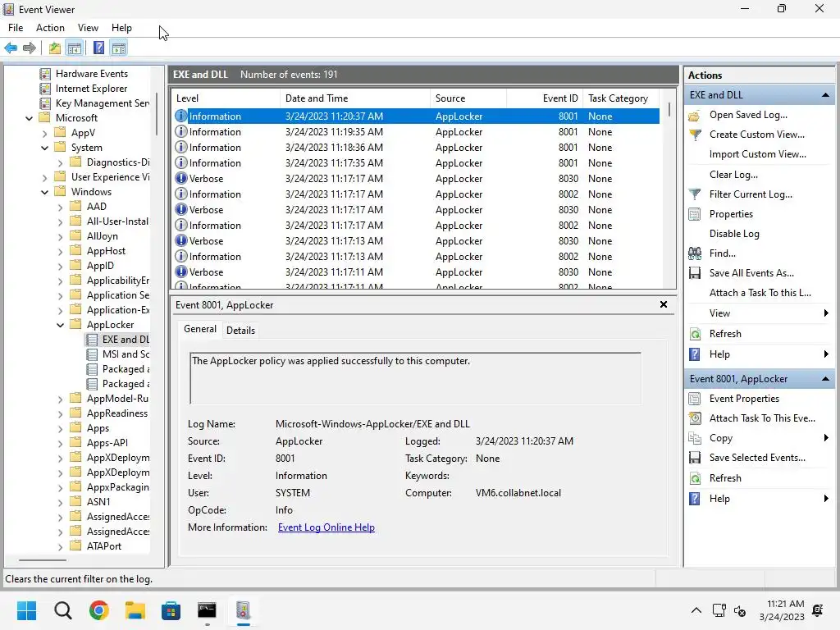Click the blue Help toolbar icon
The height and width of the screenshot is (630, 840).
[98, 48]
